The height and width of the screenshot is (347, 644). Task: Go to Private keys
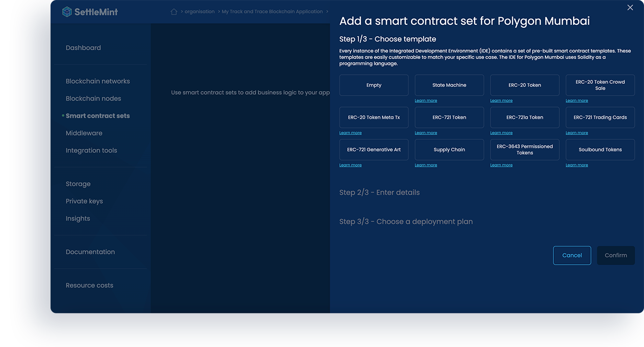pyautogui.click(x=84, y=201)
